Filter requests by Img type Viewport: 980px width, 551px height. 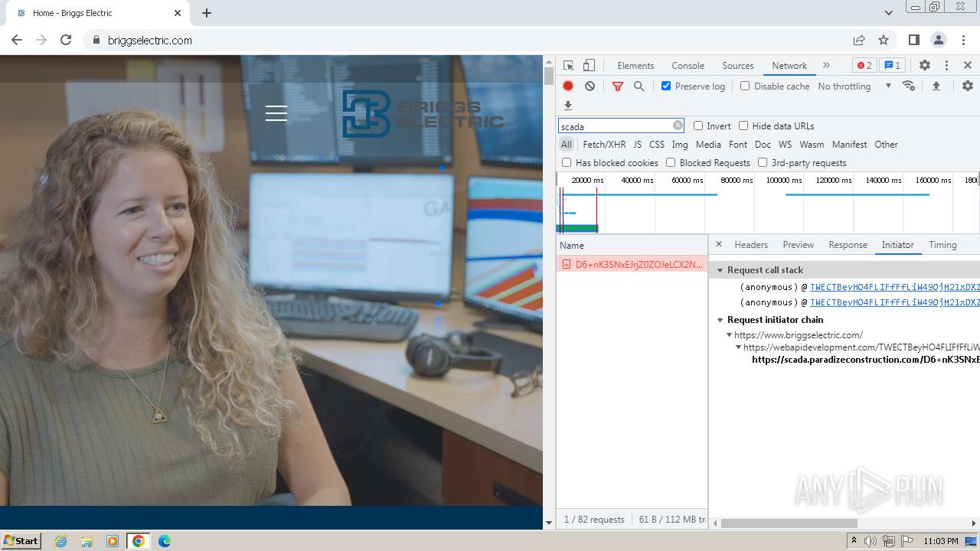680,145
